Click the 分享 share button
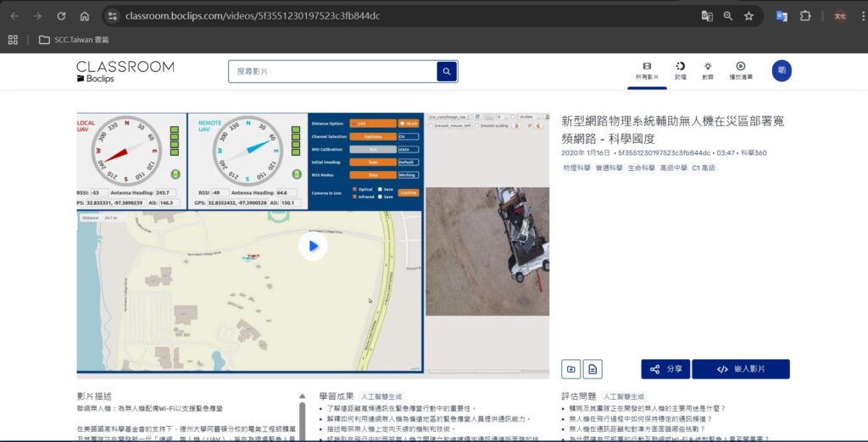This screenshot has width=868, height=442. (665, 369)
